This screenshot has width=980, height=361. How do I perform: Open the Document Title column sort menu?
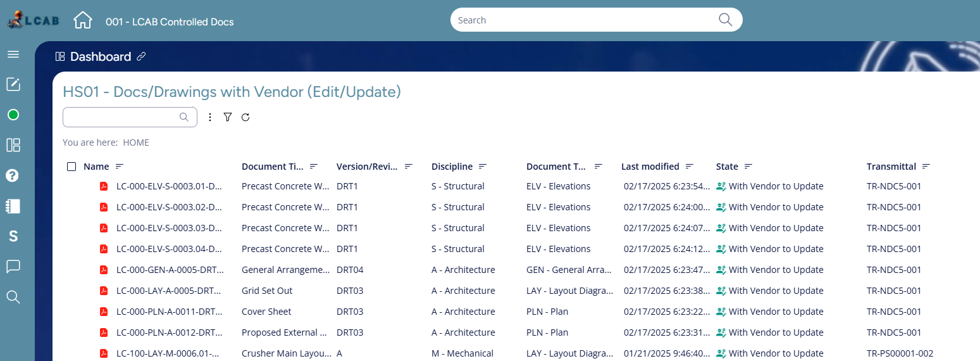tap(314, 167)
